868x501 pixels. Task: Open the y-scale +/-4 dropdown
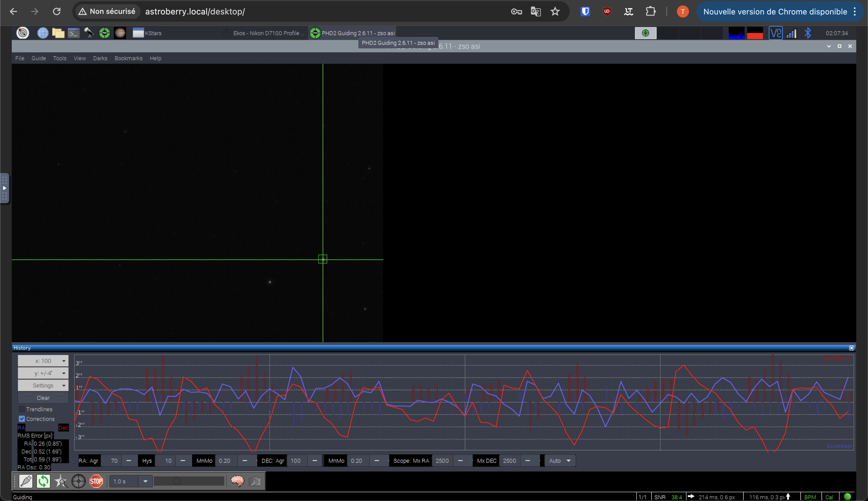point(43,373)
